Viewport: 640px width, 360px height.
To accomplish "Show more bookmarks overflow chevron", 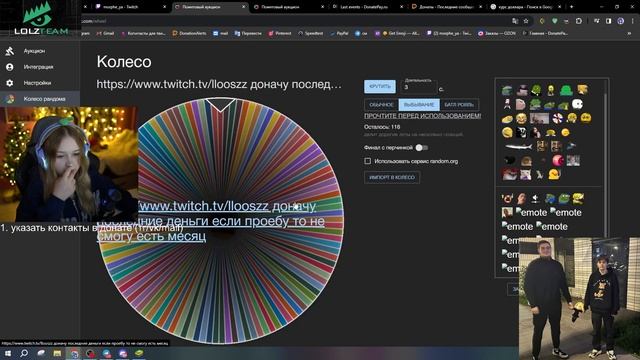I will (x=629, y=33).
